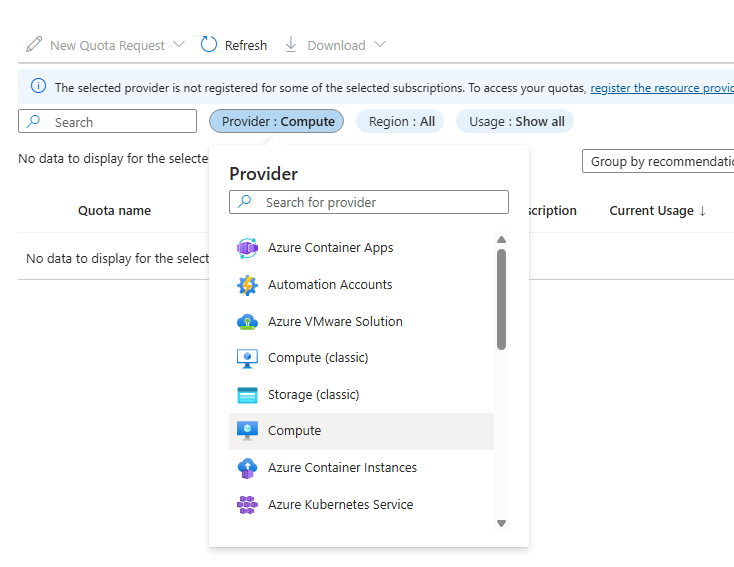
Task: Click the info icon in the banner
Action: pyautogui.click(x=38, y=86)
